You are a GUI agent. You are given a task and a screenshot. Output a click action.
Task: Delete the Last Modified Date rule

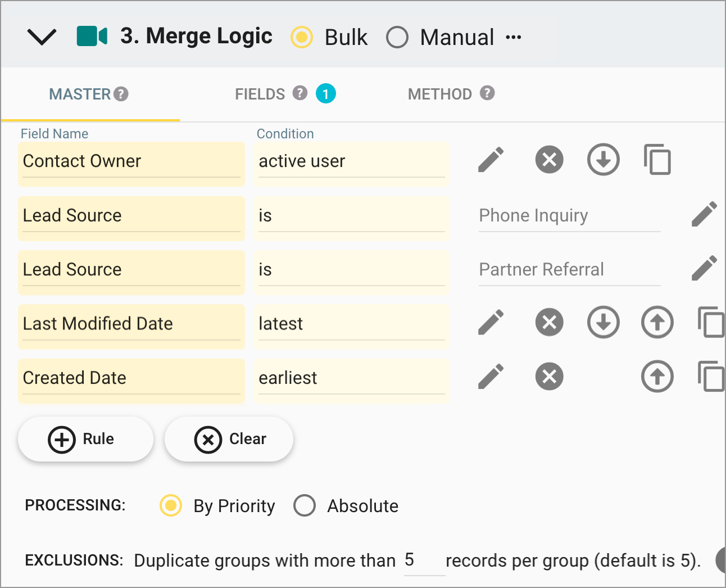[x=549, y=322]
